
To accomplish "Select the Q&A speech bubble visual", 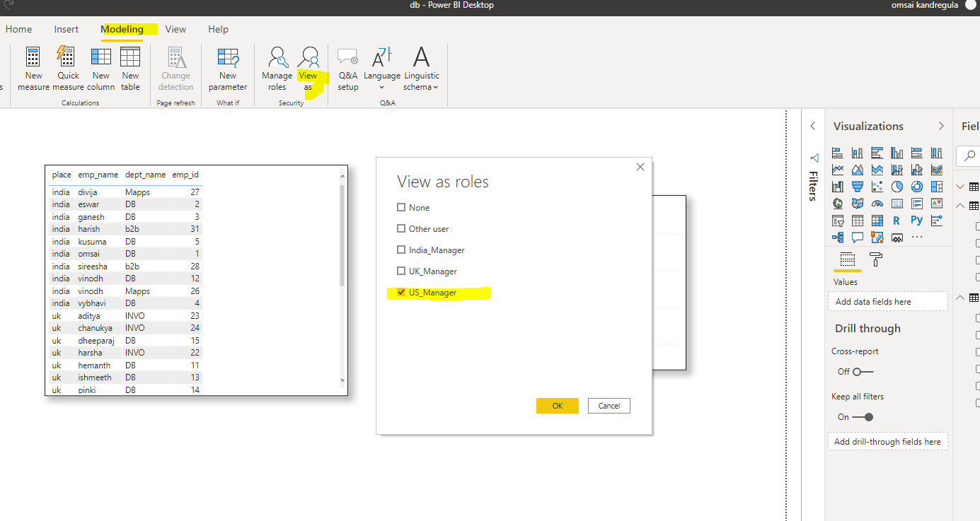I will 858,238.
